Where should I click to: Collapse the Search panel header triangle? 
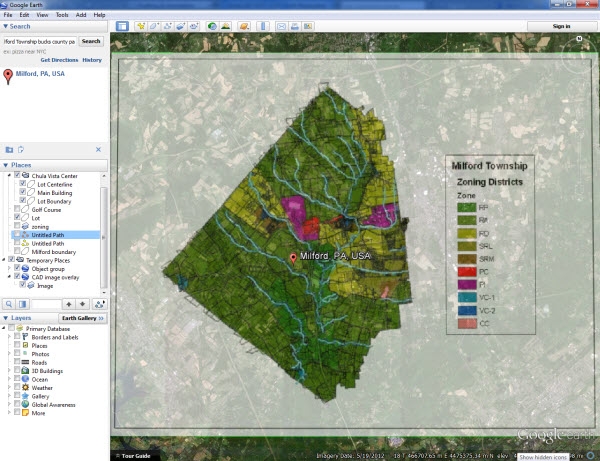tap(5, 26)
